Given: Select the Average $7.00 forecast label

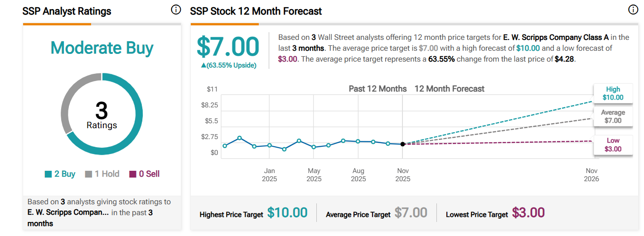Looking at the screenshot, I should (613, 116).
